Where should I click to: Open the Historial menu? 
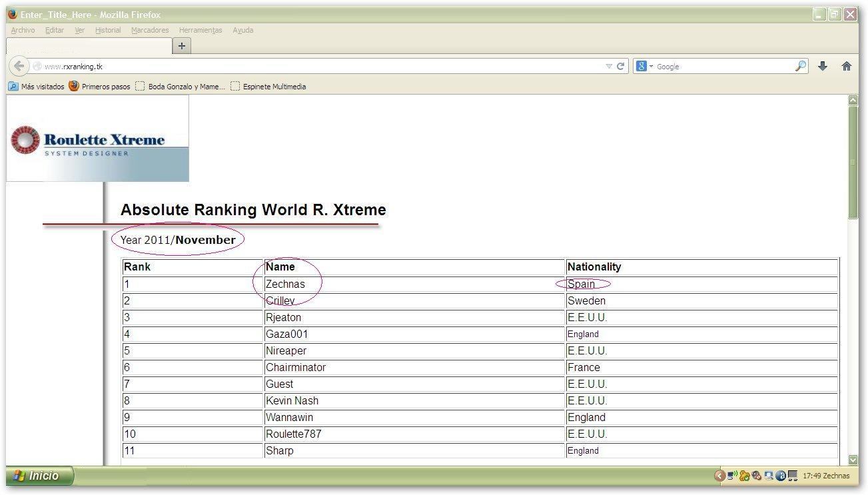pyautogui.click(x=108, y=30)
